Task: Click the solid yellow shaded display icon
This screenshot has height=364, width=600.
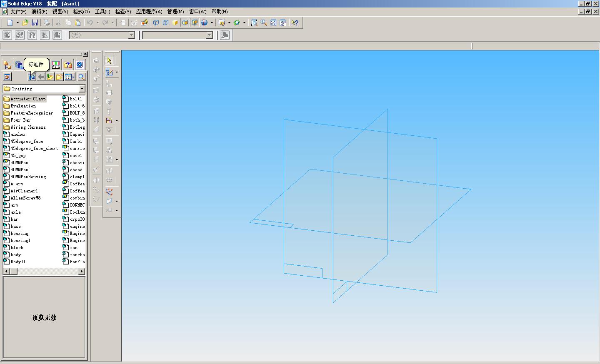Action: pyautogui.click(x=175, y=22)
